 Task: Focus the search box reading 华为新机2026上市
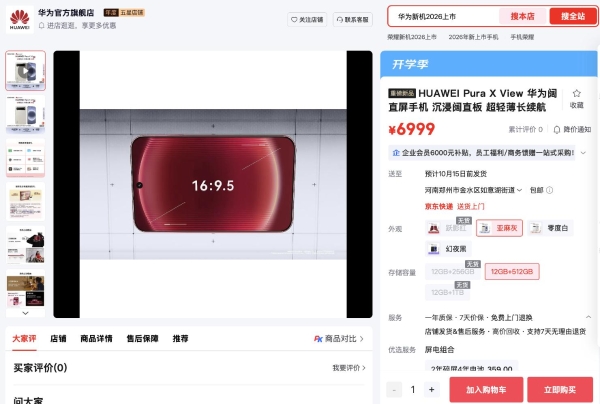pyautogui.click(x=444, y=16)
